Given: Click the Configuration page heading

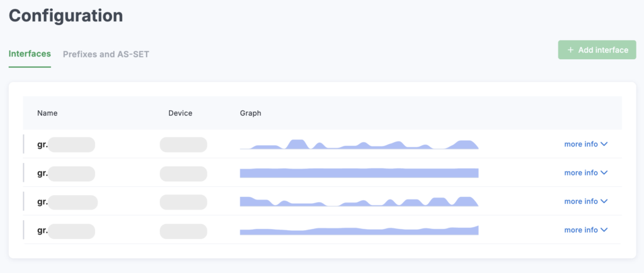Looking at the screenshot, I should point(66,16).
